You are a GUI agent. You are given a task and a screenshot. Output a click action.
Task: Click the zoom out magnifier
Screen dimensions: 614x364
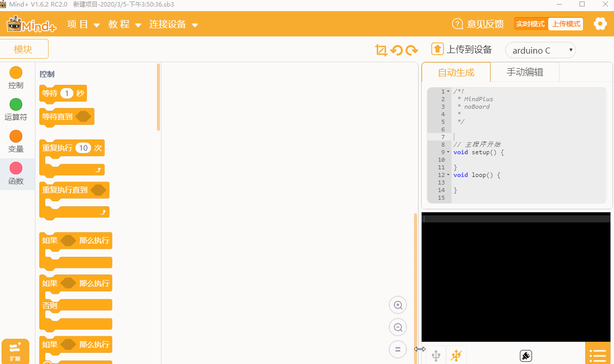(x=398, y=327)
